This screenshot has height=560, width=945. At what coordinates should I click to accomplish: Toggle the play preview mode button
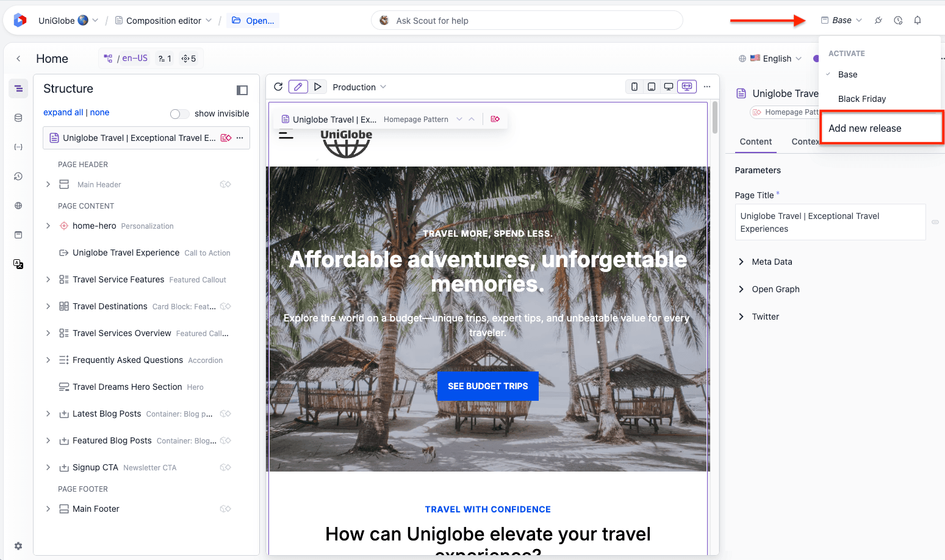[x=317, y=87]
